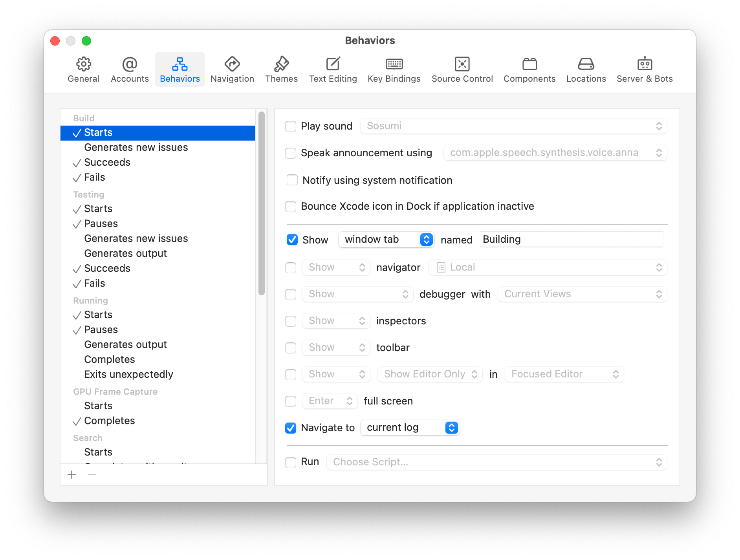Open the current log dropdown
This screenshot has width=740, height=560.
click(410, 427)
